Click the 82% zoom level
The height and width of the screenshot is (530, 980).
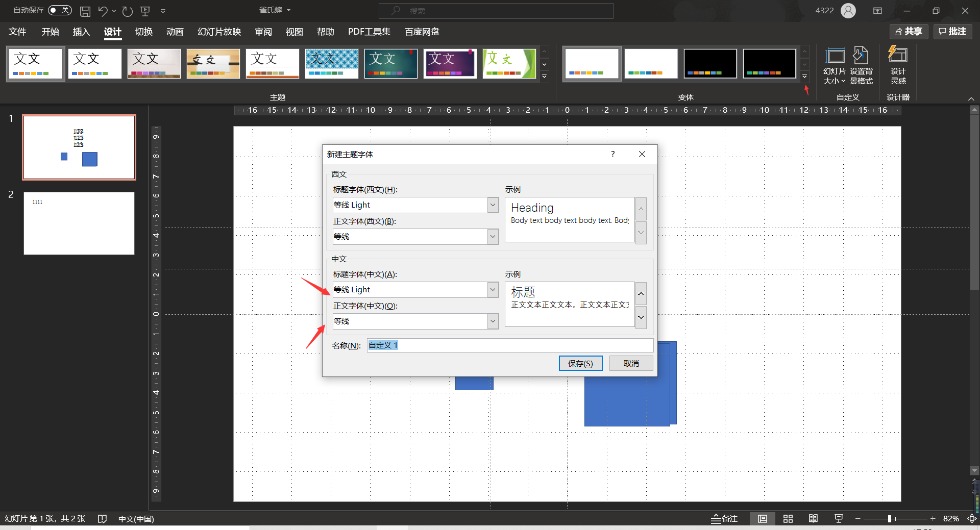tap(951, 519)
